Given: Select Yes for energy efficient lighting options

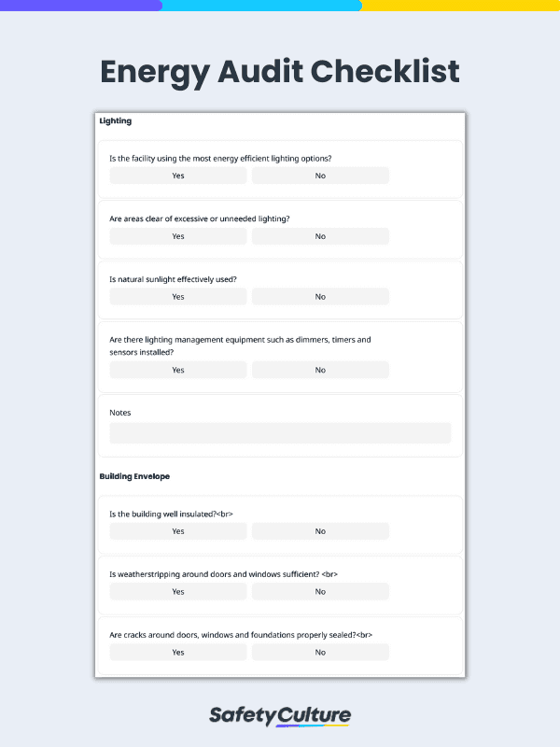Looking at the screenshot, I should [x=177, y=176].
